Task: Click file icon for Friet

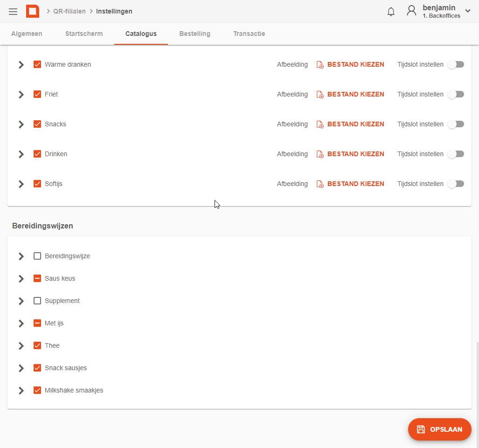Action: coord(320,95)
